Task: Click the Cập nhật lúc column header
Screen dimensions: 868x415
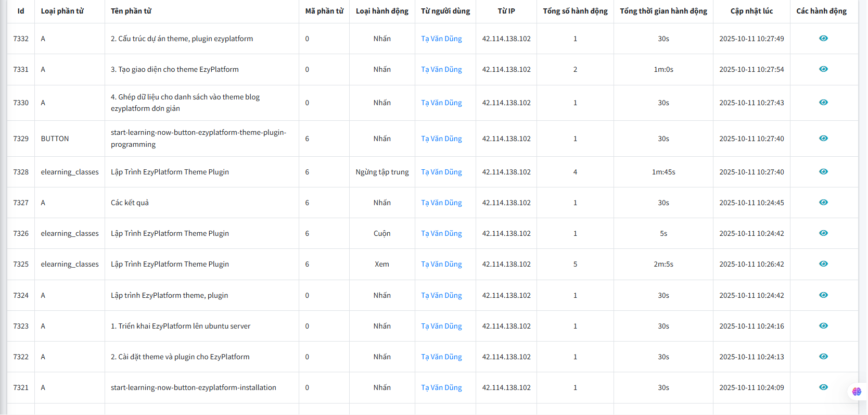Action: pyautogui.click(x=751, y=11)
